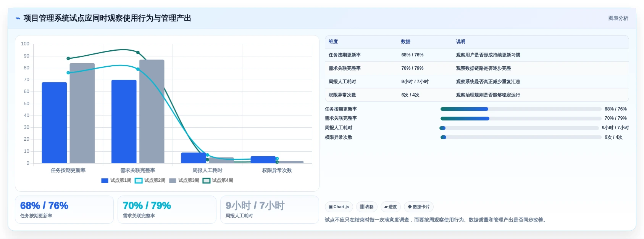
Task: Click table value 70% / 79%
Action: 412,69
